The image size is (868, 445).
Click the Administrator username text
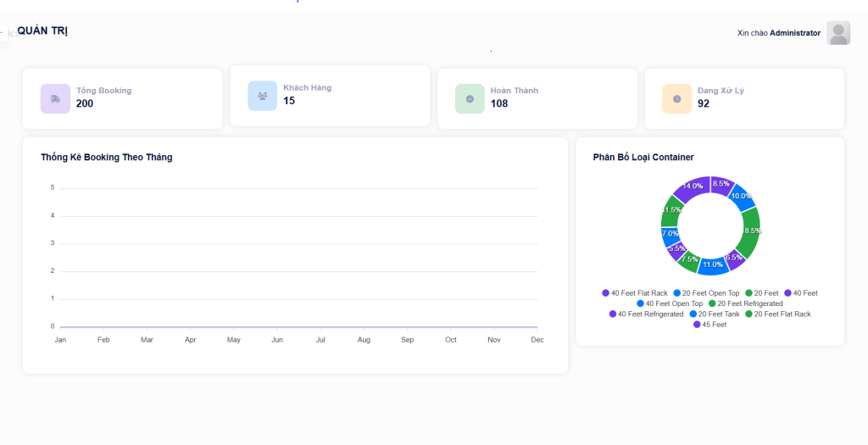click(794, 33)
